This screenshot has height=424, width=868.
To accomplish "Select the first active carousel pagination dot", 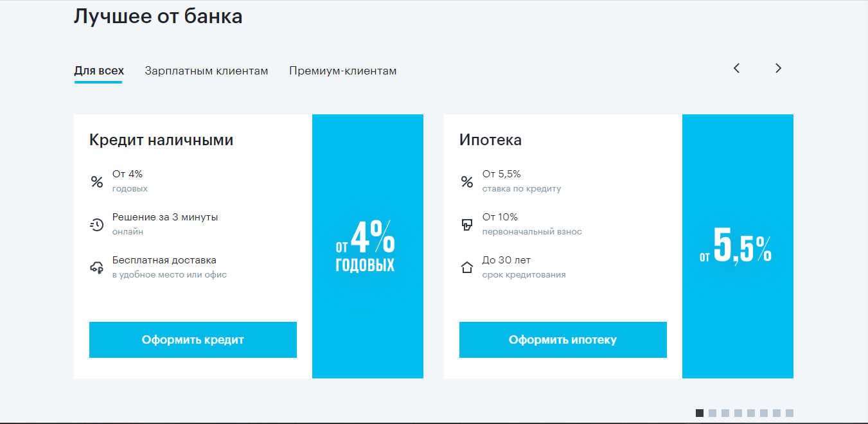I will pos(700,413).
